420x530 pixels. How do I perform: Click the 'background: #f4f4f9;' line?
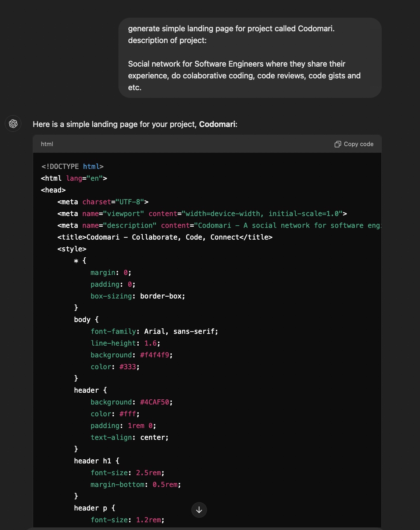tap(132, 355)
